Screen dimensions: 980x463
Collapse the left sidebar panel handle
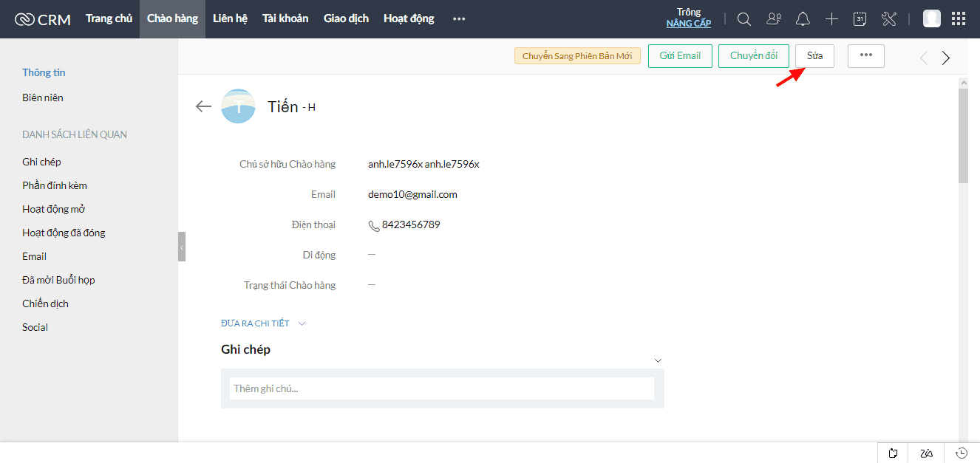(181, 247)
